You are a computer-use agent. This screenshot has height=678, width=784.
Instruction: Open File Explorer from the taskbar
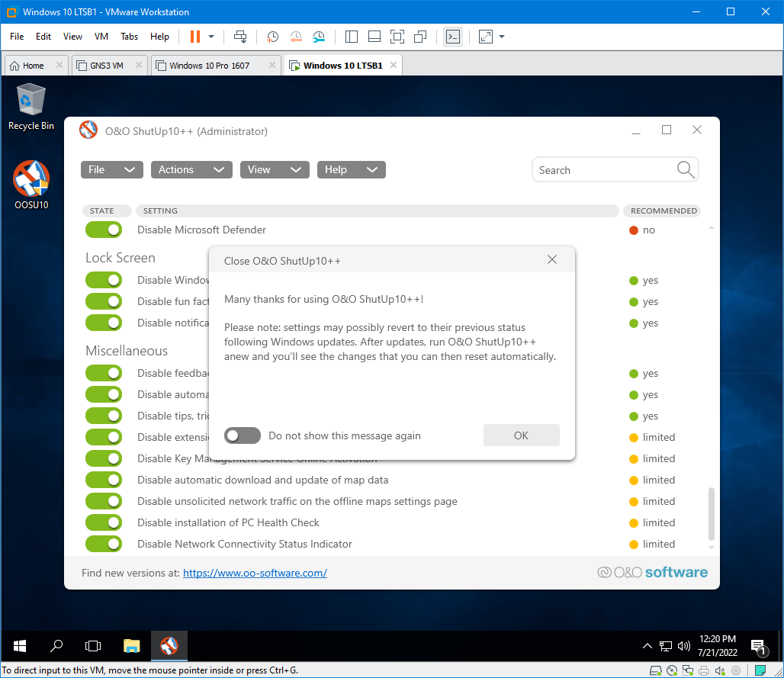coord(131,646)
